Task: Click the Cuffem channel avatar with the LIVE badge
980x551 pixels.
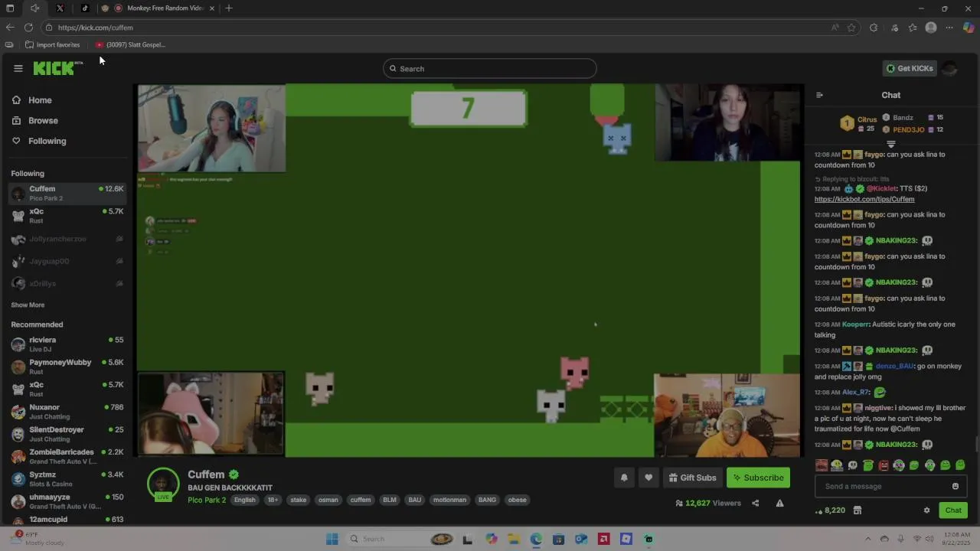Action: tap(163, 484)
